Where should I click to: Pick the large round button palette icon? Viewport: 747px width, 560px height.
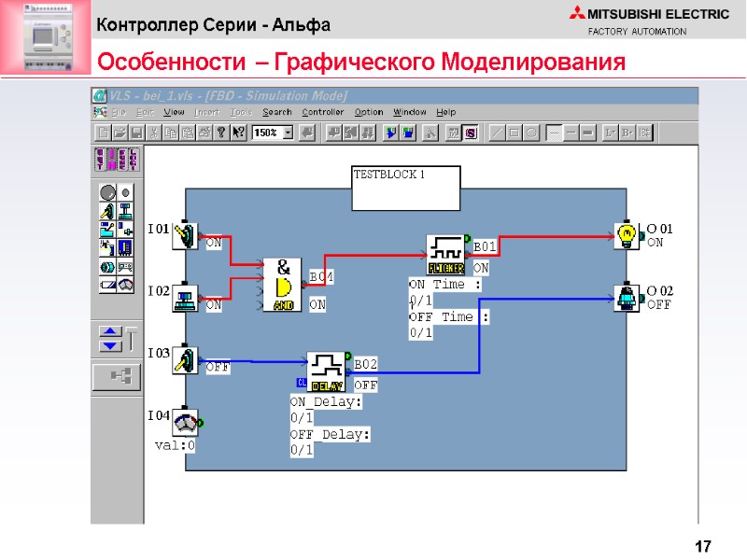pos(107,192)
